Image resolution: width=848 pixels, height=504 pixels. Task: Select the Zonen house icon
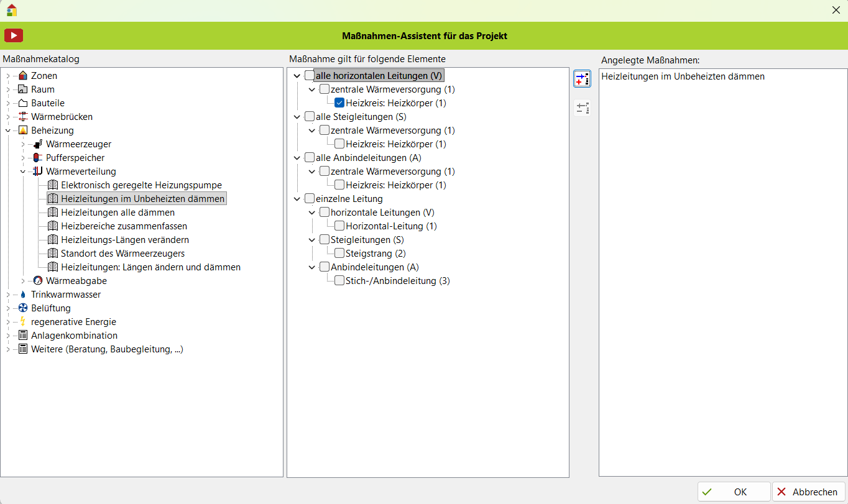pyautogui.click(x=23, y=76)
